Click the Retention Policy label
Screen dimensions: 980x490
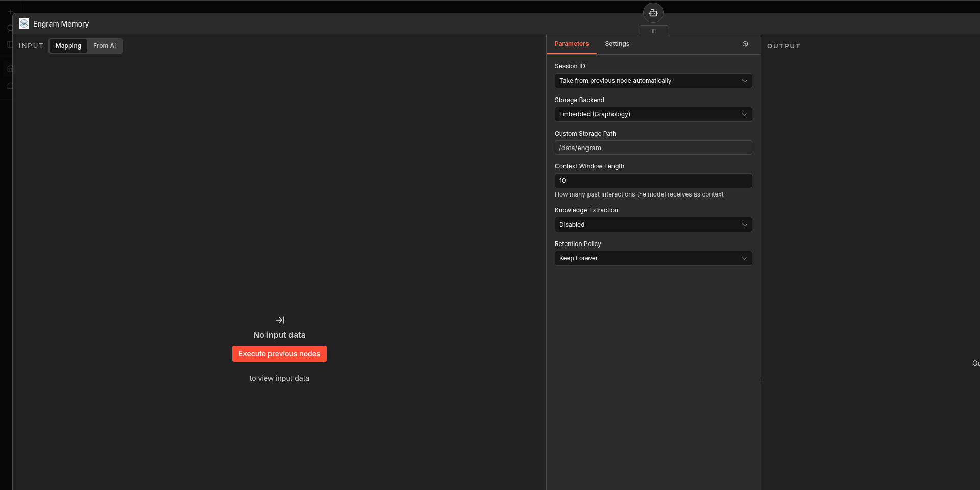(x=578, y=244)
